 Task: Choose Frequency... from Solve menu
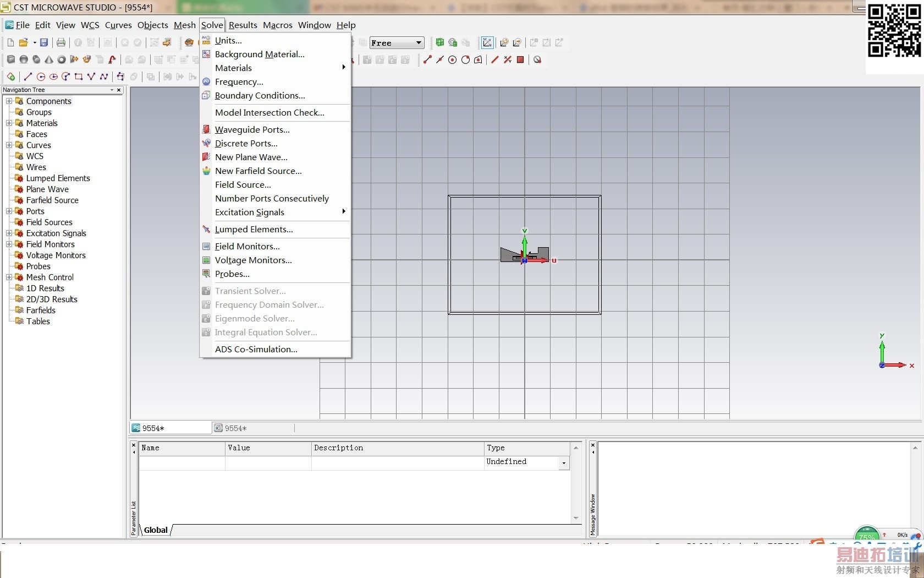[x=275, y=81]
